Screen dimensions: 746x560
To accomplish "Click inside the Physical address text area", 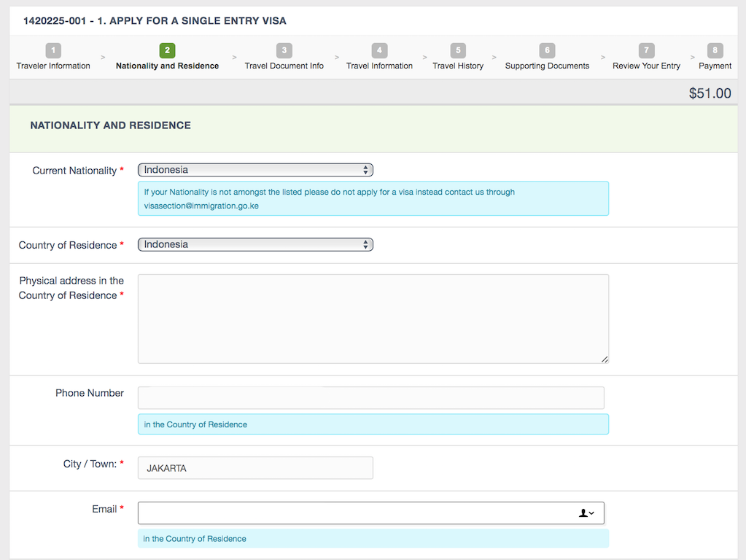I will (373, 319).
